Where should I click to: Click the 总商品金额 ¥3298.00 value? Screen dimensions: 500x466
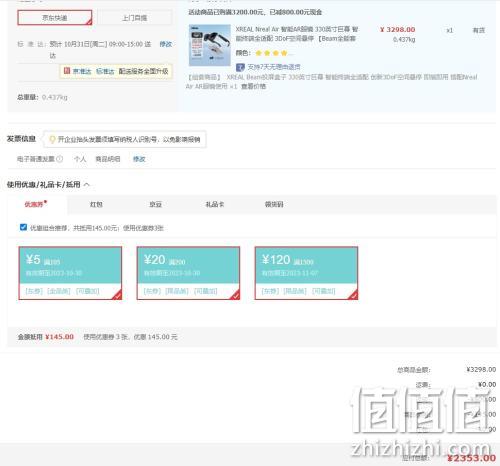tap(481, 369)
